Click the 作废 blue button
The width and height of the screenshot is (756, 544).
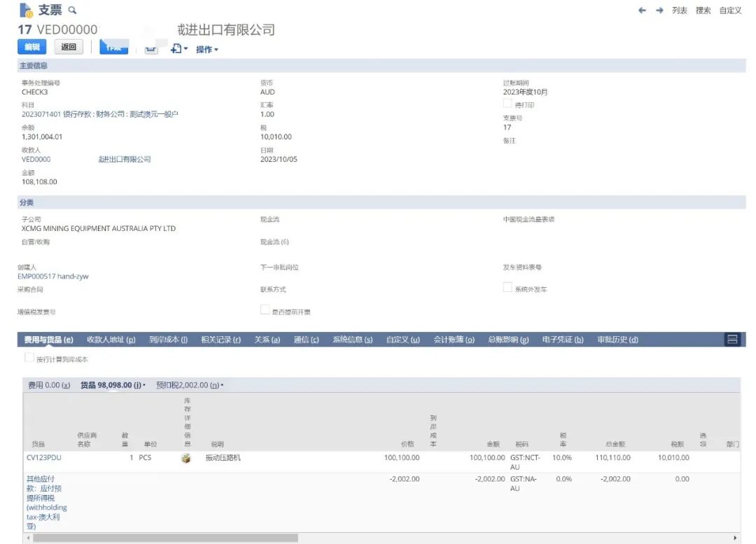click(x=114, y=47)
